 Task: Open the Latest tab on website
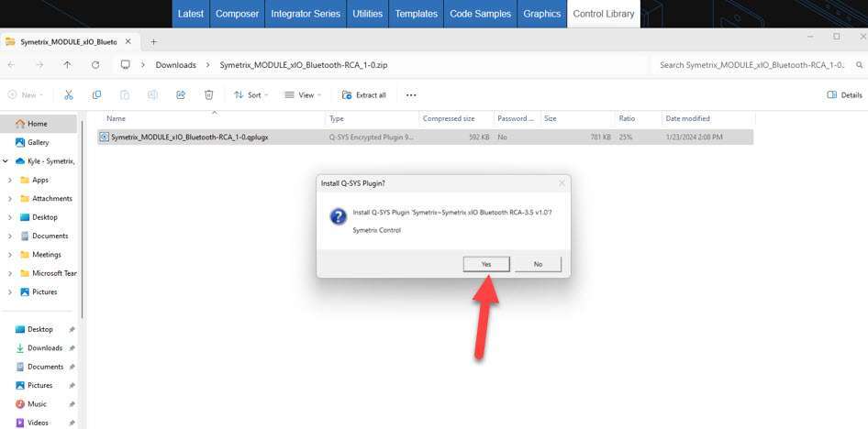191,14
